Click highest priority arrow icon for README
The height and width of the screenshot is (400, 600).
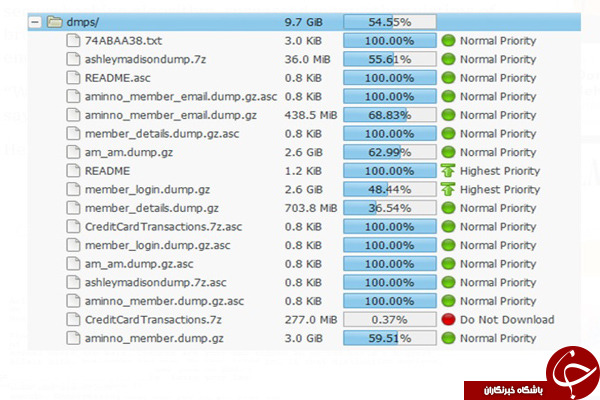[x=448, y=171]
